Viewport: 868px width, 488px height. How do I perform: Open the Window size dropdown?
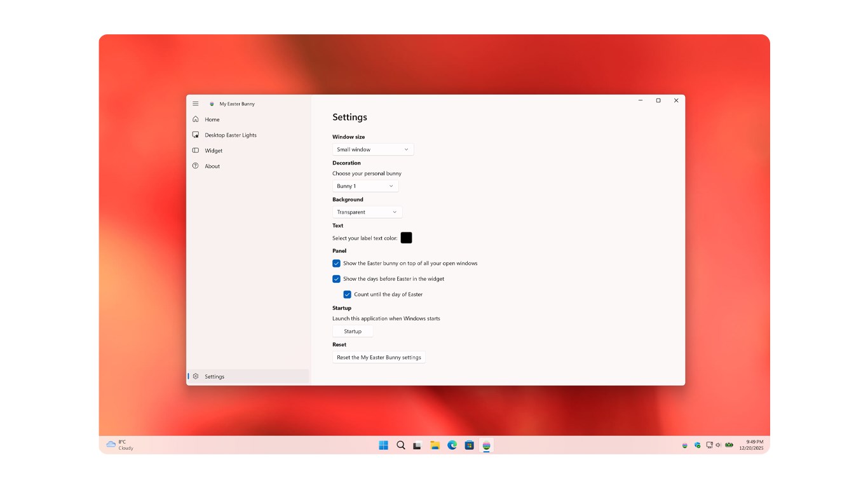point(372,149)
